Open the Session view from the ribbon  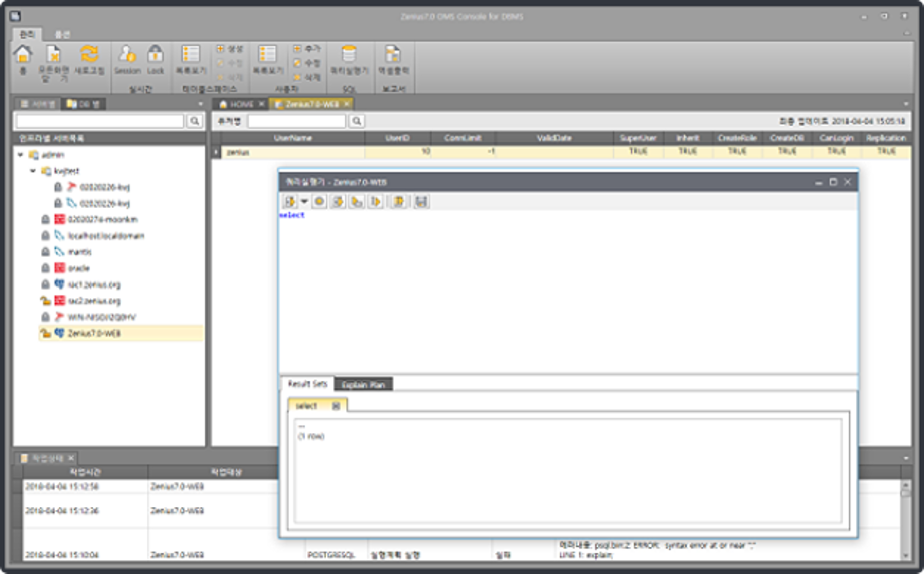click(127, 60)
